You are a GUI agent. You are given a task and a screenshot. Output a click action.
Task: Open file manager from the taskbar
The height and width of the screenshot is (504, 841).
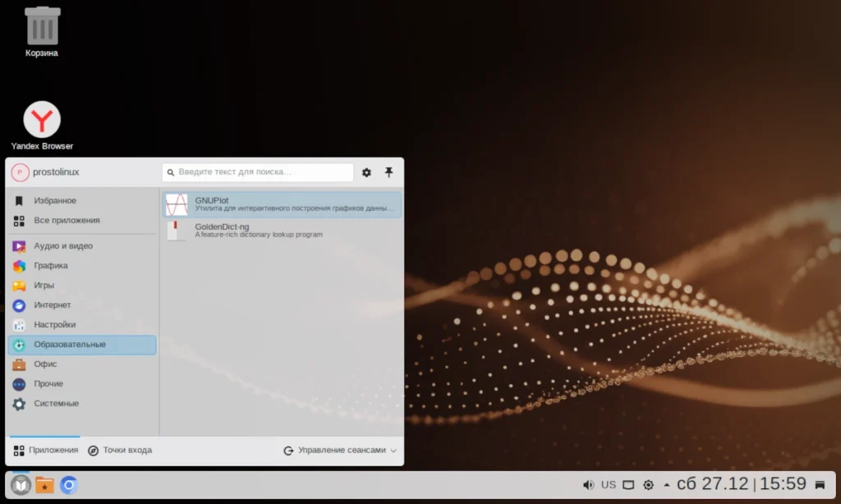[x=44, y=485]
